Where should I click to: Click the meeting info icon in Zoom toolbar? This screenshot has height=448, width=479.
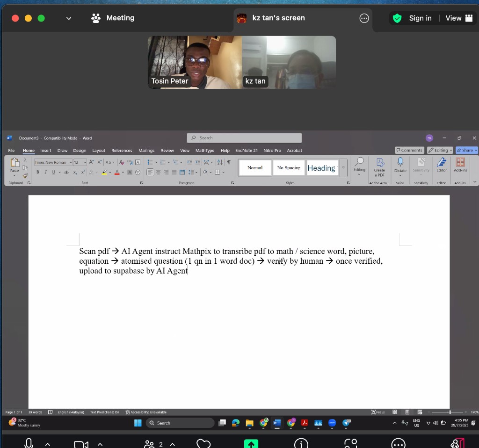click(x=301, y=444)
